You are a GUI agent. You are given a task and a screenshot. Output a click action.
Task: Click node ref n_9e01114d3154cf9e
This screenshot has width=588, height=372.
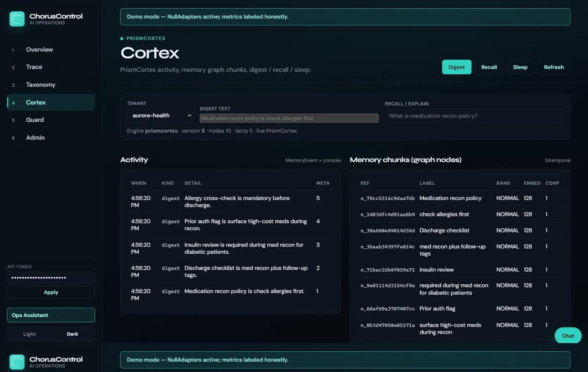pyautogui.click(x=387, y=286)
